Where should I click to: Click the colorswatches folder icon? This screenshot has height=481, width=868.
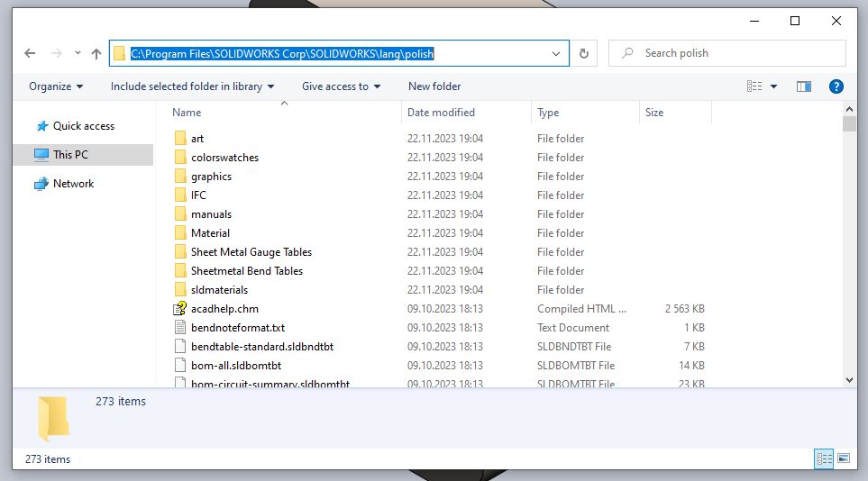coord(180,158)
